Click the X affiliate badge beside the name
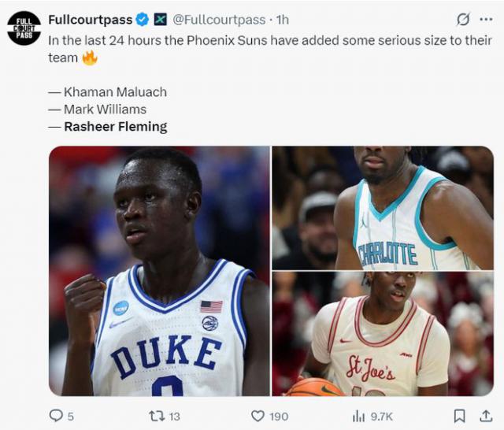 161,20
